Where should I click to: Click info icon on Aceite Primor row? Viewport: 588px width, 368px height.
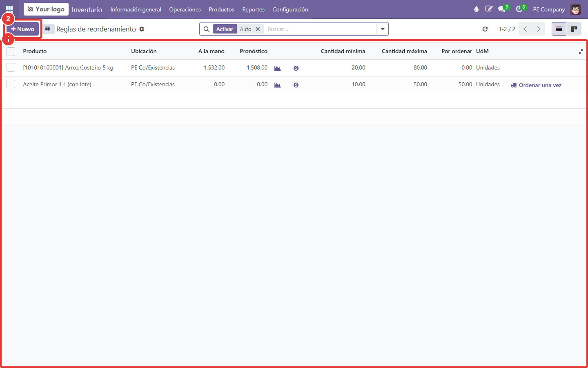296,85
